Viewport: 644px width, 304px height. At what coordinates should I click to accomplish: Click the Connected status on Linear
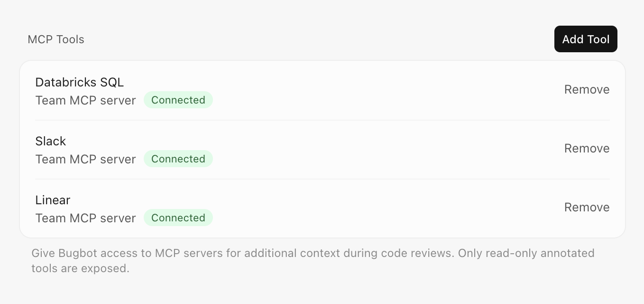click(178, 218)
